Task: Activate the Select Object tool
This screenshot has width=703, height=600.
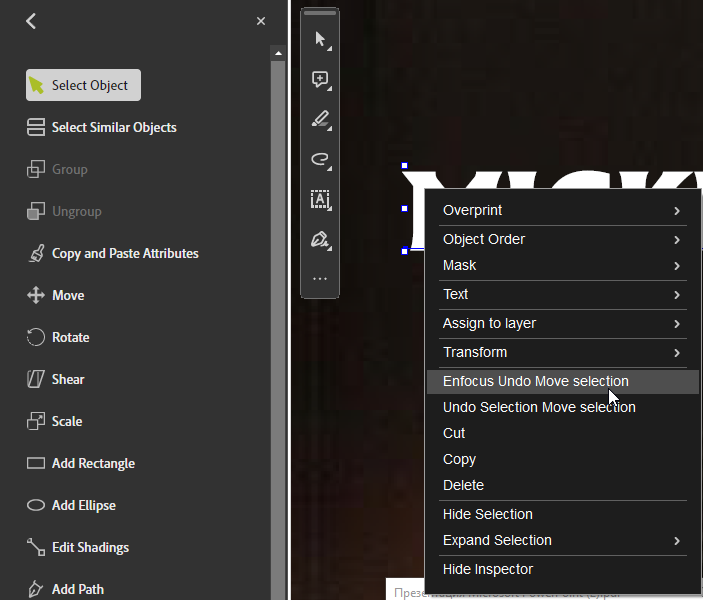Action: (83, 85)
